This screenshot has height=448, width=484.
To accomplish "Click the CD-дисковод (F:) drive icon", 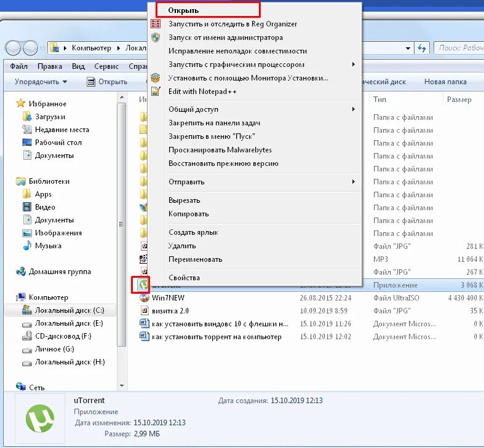I will coord(27,336).
